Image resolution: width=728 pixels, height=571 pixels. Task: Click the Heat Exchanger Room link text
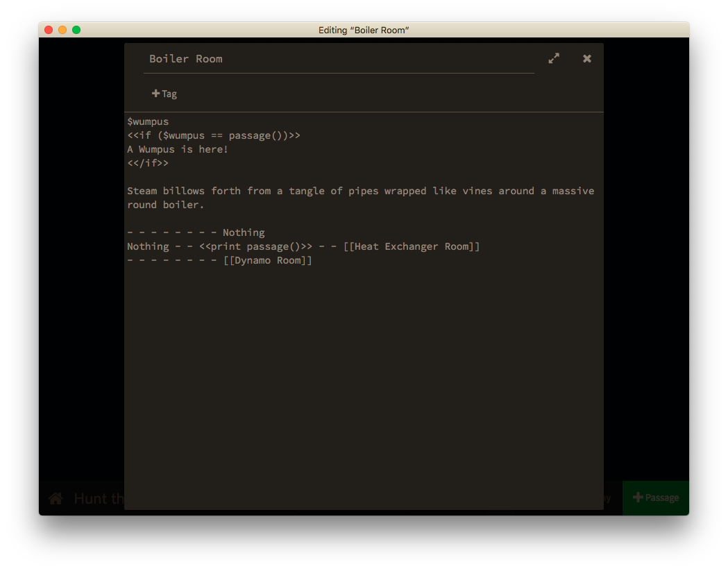click(x=412, y=246)
